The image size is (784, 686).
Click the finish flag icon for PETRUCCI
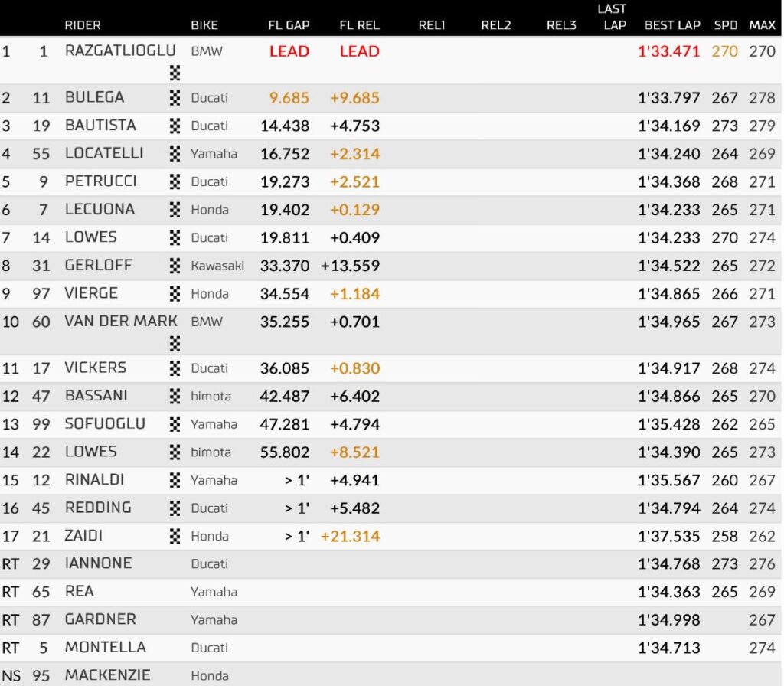[x=175, y=181]
